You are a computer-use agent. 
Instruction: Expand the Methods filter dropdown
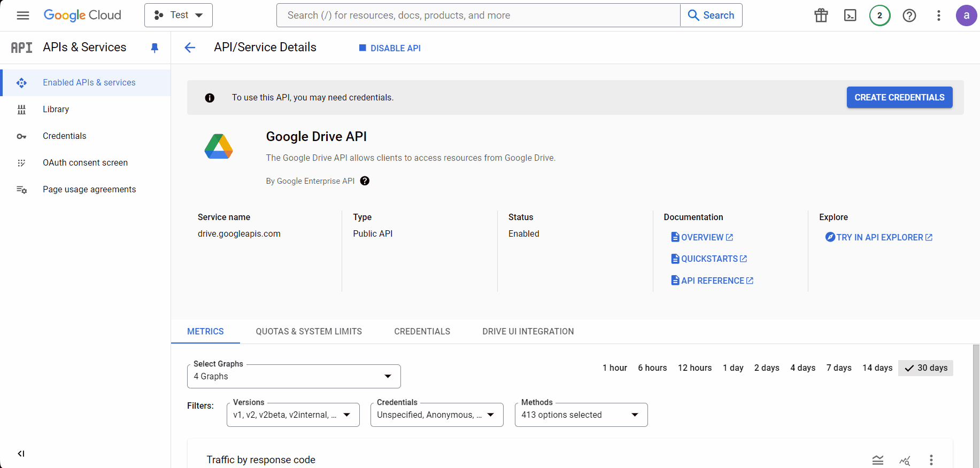[581, 415]
